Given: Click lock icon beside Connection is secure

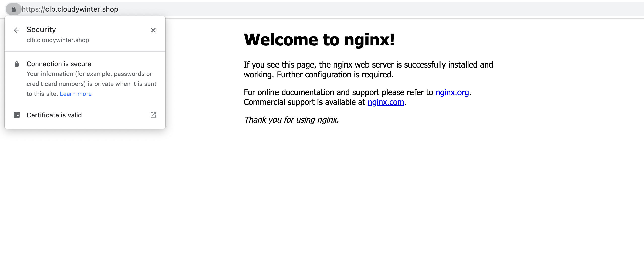Looking at the screenshot, I should tap(17, 64).
